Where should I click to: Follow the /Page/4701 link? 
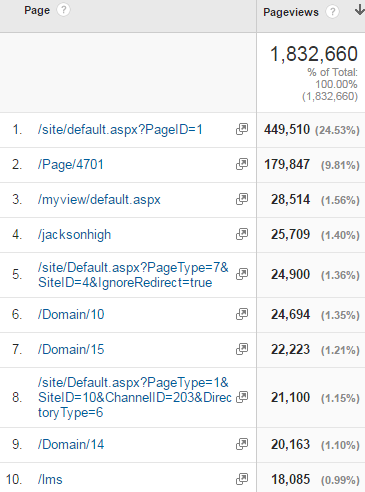pyautogui.click(x=71, y=165)
